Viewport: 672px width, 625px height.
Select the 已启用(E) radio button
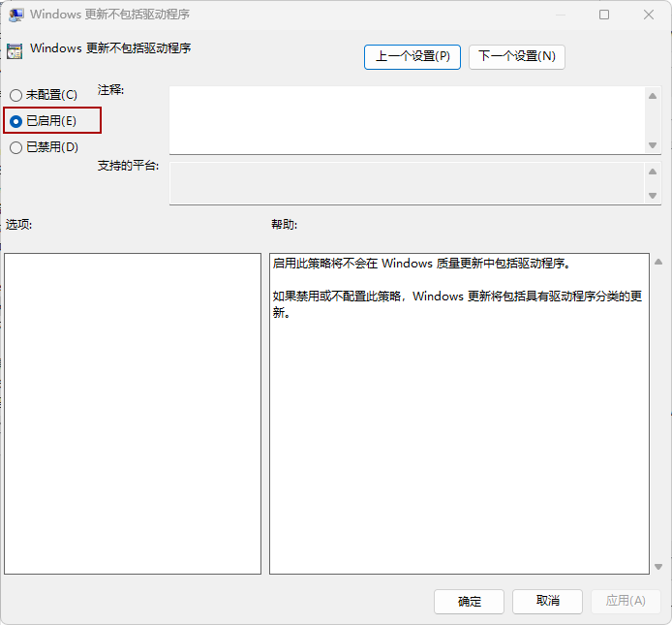point(43,121)
